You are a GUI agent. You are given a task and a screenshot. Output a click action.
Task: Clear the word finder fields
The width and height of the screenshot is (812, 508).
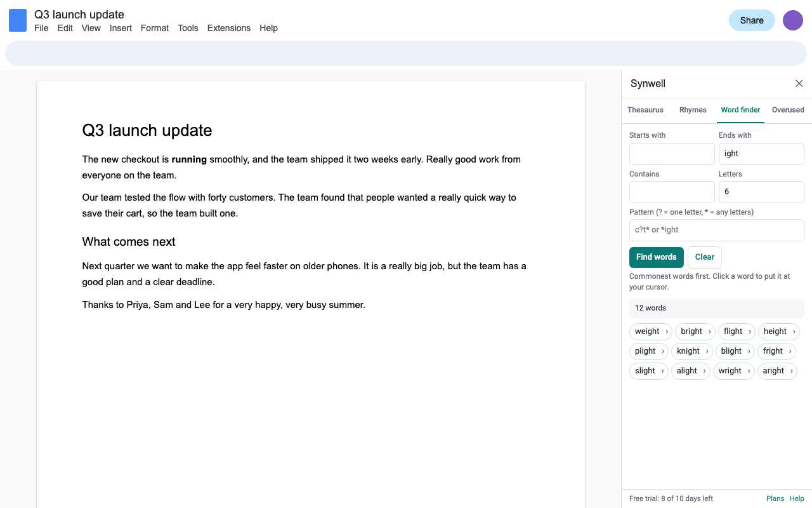(705, 257)
